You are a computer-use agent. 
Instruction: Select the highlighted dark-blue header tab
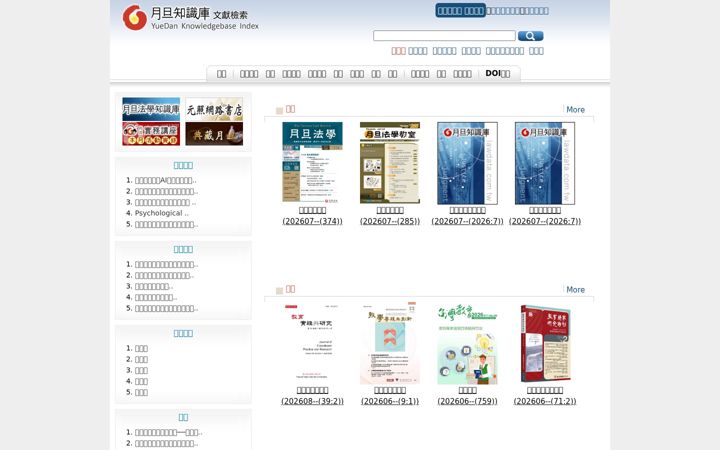pyautogui.click(x=461, y=11)
